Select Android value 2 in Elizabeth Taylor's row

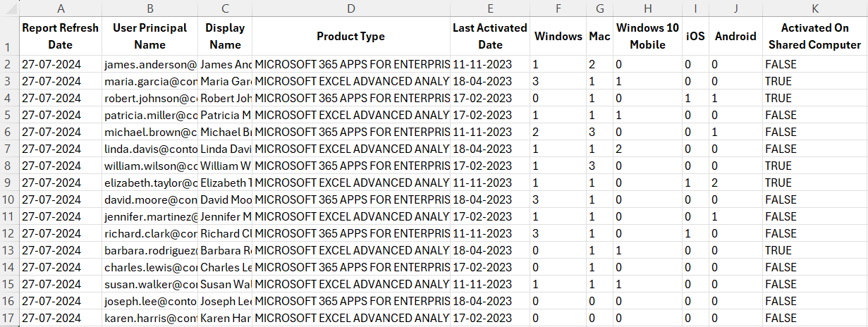[735, 183]
